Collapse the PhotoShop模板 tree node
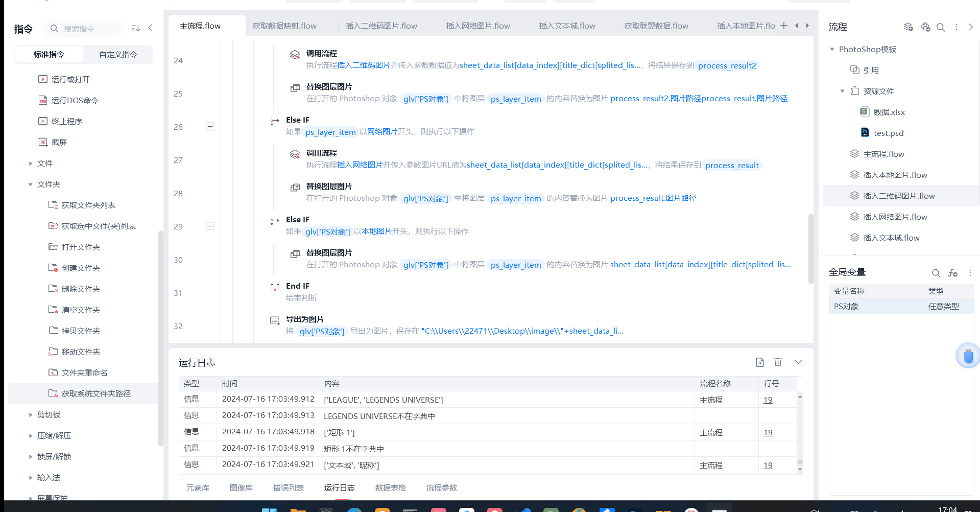Screen dimensions: 980x512 [x=832, y=50]
